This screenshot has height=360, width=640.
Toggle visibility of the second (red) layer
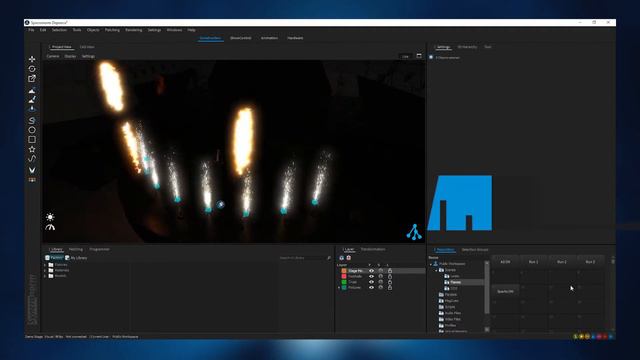(371, 276)
